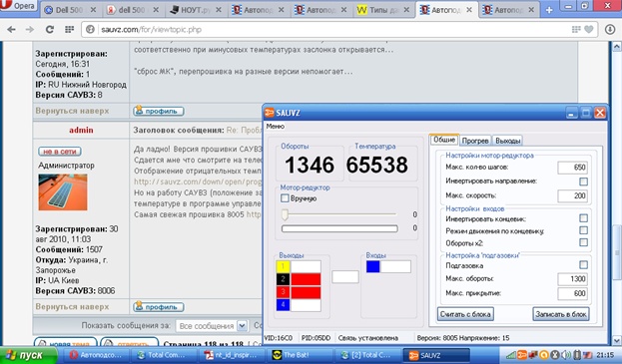This screenshot has width=622, height=364.
Task: Edit 'Макс. скорость' field value 200
Action: (x=572, y=195)
